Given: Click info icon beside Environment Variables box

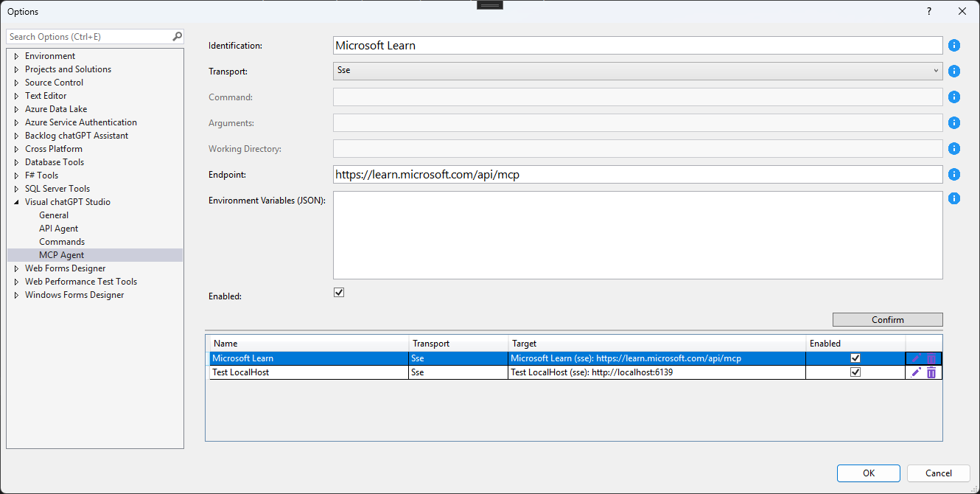Looking at the screenshot, I should 954,199.
